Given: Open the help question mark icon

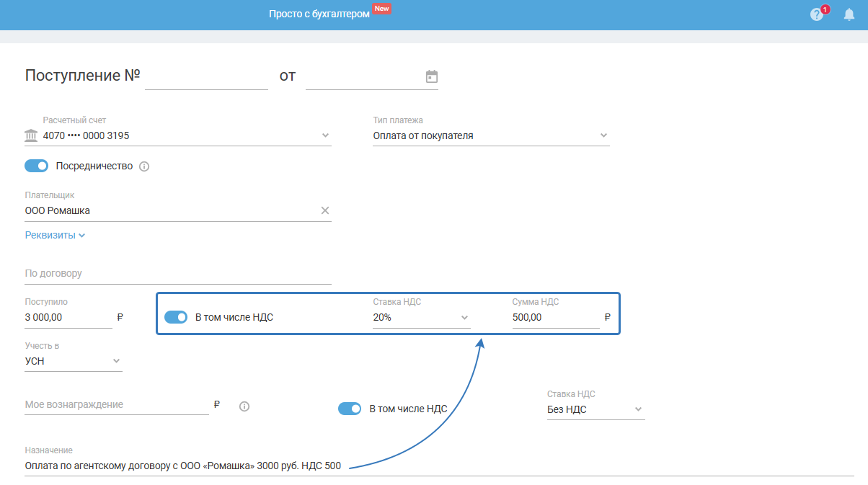Looking at the screenshot, I should point(816,14).
